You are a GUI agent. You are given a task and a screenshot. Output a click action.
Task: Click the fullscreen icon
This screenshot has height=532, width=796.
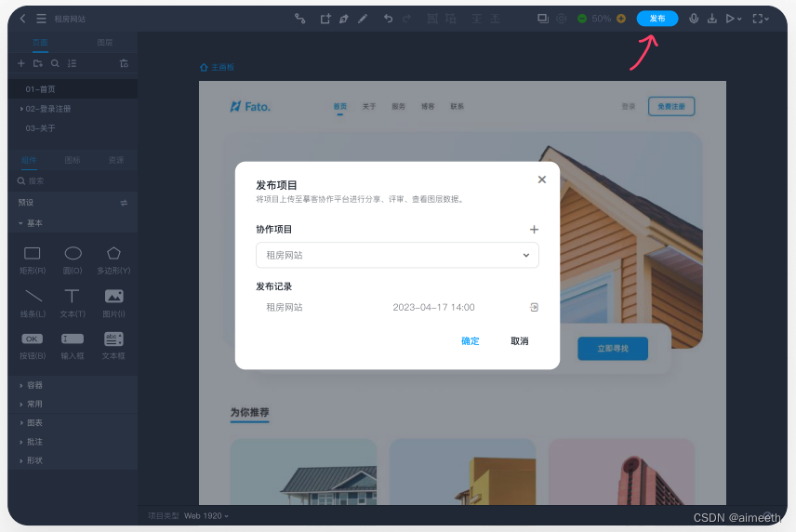point(758,19)
